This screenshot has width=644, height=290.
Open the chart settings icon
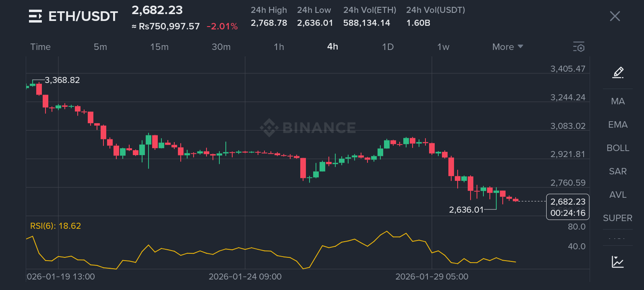pyautogui.click(x=579, y=47)
